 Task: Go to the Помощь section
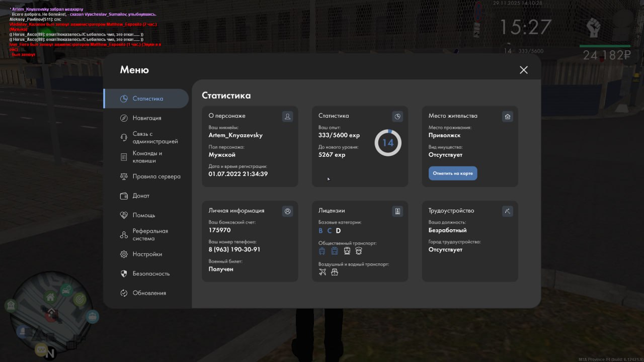click(x=146, y=215)
